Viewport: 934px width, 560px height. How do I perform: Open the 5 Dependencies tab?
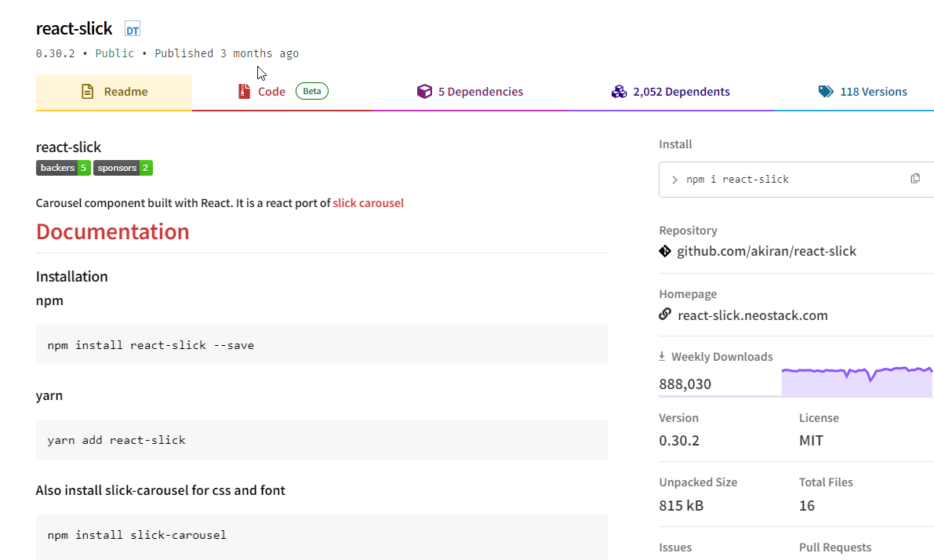click(x=470, y=92)
